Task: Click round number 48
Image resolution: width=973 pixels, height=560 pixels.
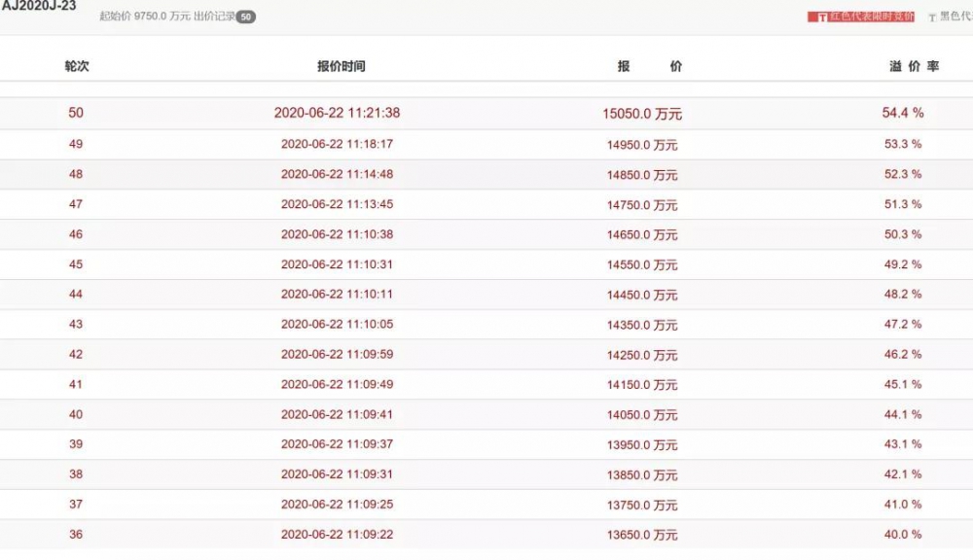Action: click(x=76, y=174)
